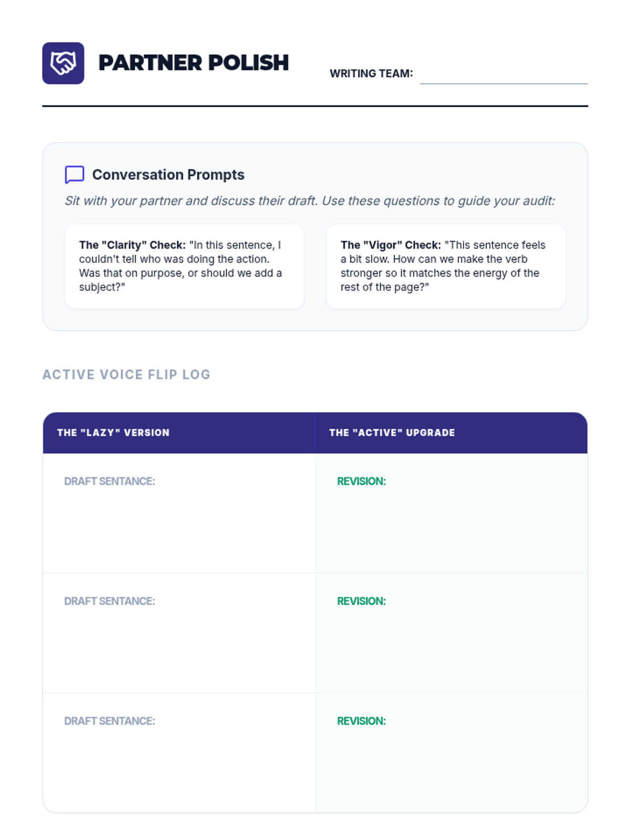This screenshot has height=840, width=630.
Task: Focus the third Revision cell
Action: point(451,759)
